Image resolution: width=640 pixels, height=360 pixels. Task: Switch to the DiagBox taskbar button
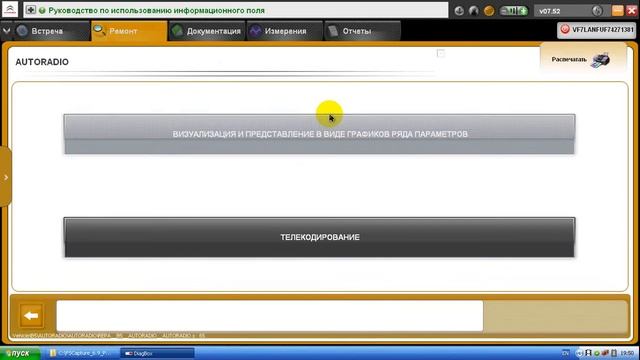point(157,353)
